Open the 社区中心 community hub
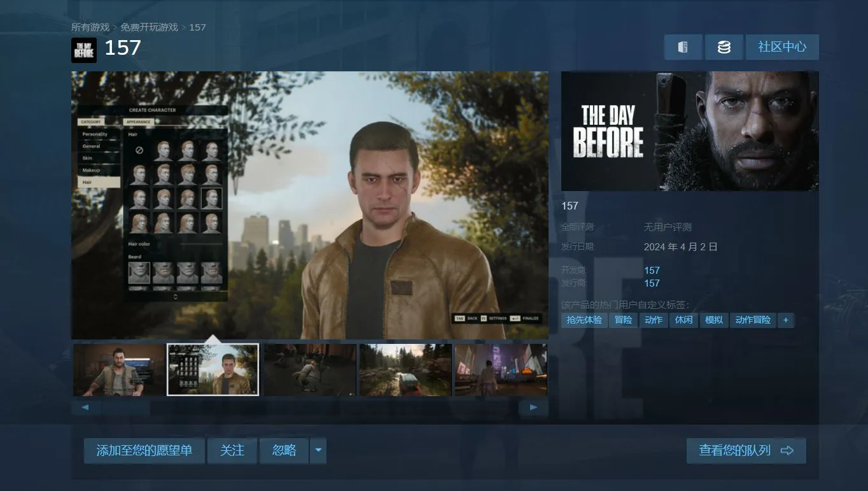The height and width of the screenshot is (491, 868). point(782,47)
